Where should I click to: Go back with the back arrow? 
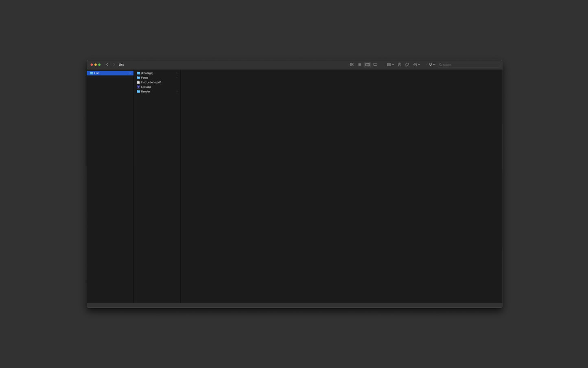click(x=107, y=65)
